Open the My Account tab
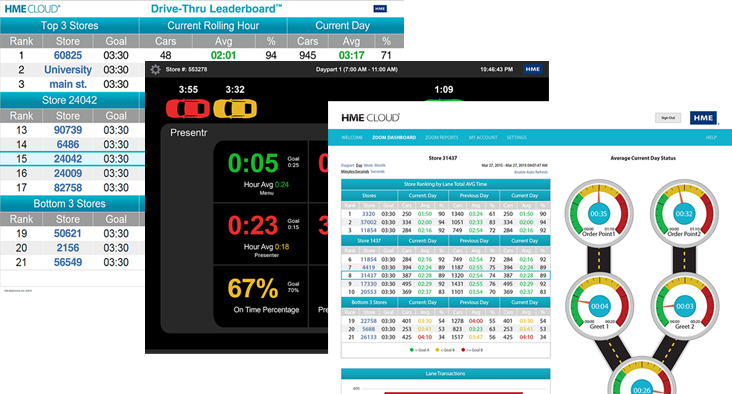The height and width of the screenshot is (394, 732). 483,138
